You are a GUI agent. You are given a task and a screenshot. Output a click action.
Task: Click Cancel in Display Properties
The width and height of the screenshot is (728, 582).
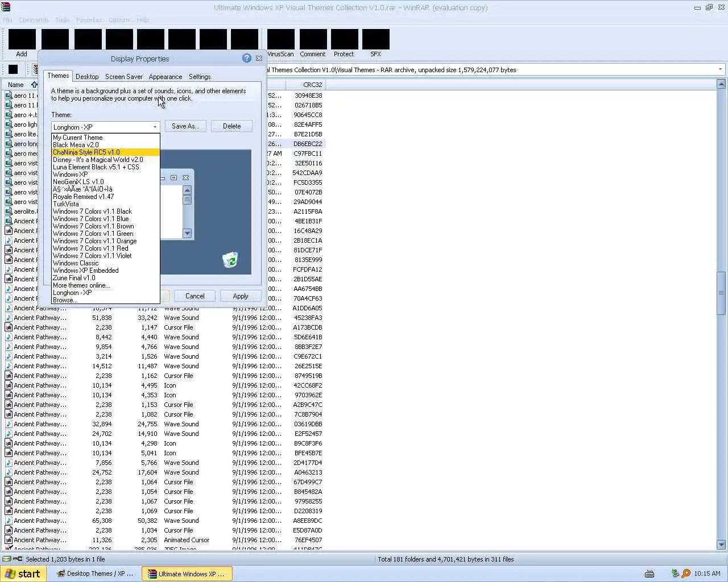(195, 296)
